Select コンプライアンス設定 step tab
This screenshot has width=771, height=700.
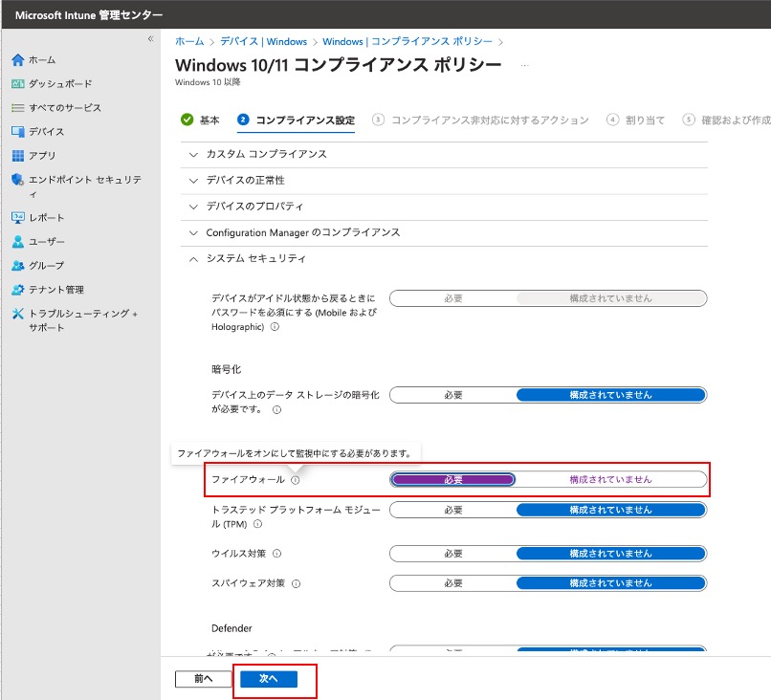296,120
